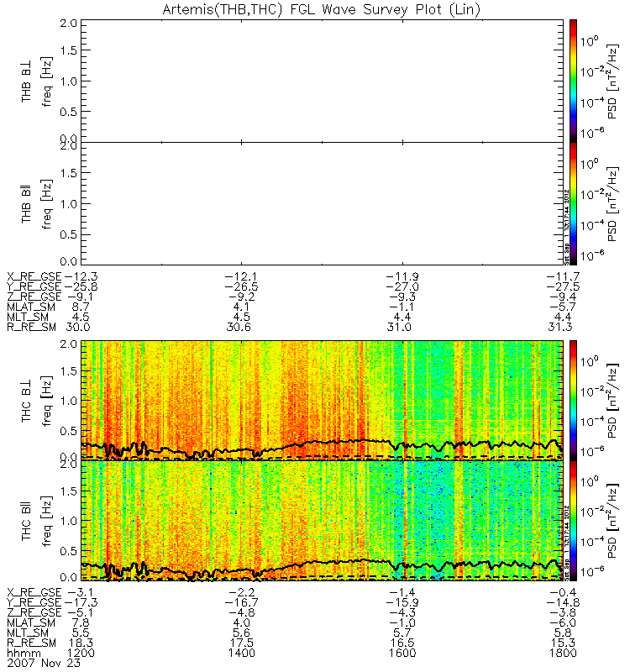Viewport: 630px width, 672px height.
Task: Click the THC Y value -16.7
Action: pos(242,602)
